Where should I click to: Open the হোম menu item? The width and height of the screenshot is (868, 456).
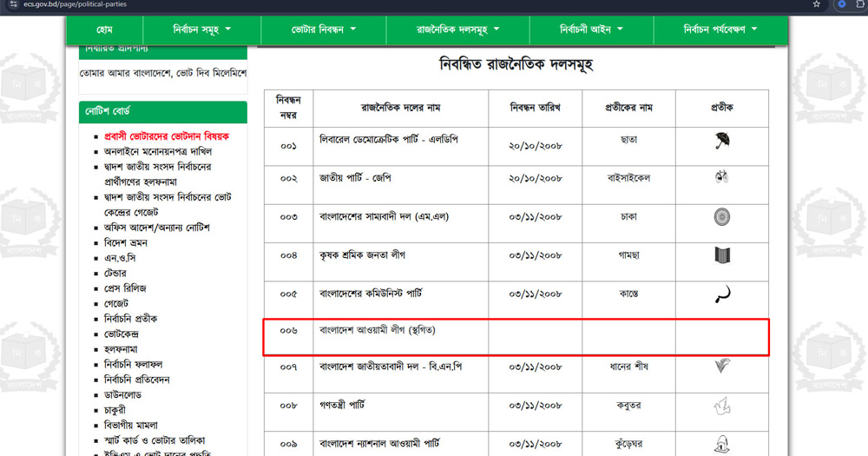pos(105,30)
